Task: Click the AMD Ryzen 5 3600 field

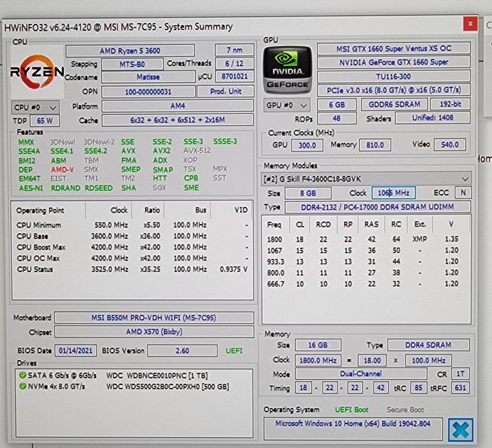Action: 130,51
